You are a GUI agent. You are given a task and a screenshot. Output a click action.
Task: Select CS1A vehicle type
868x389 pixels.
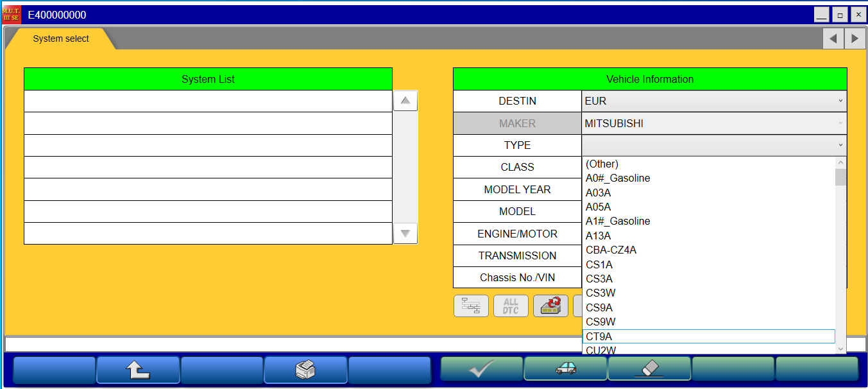tap(709, 264)
